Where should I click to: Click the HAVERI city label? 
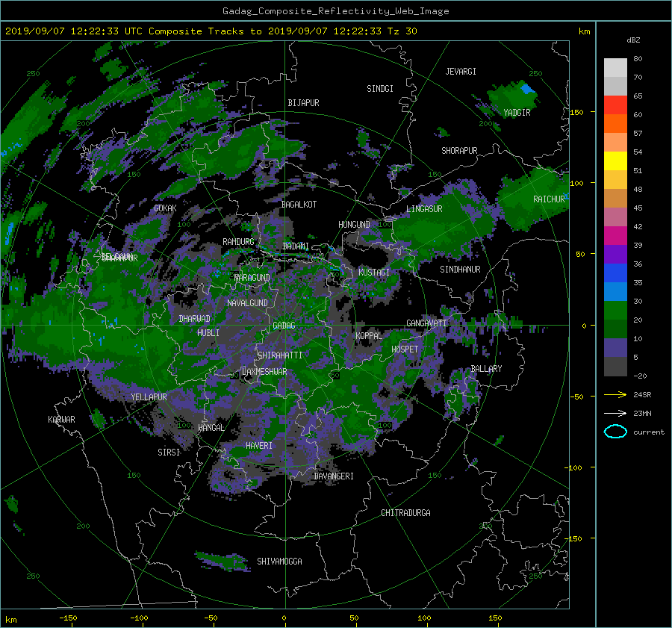pyautogui.click(x=259, y=446)
